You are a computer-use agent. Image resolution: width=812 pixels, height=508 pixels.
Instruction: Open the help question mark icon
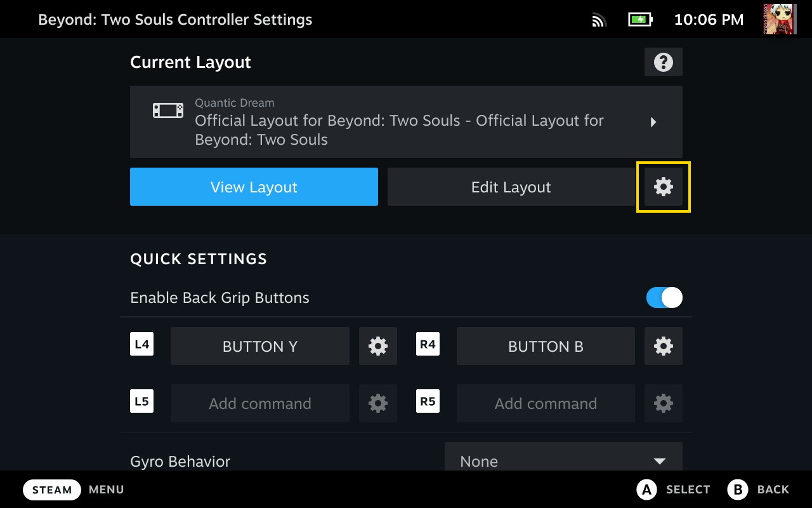(663, 62)
